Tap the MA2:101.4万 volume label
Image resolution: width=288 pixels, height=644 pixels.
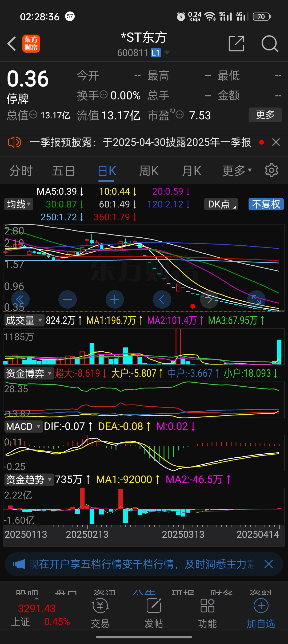point(175,320)
